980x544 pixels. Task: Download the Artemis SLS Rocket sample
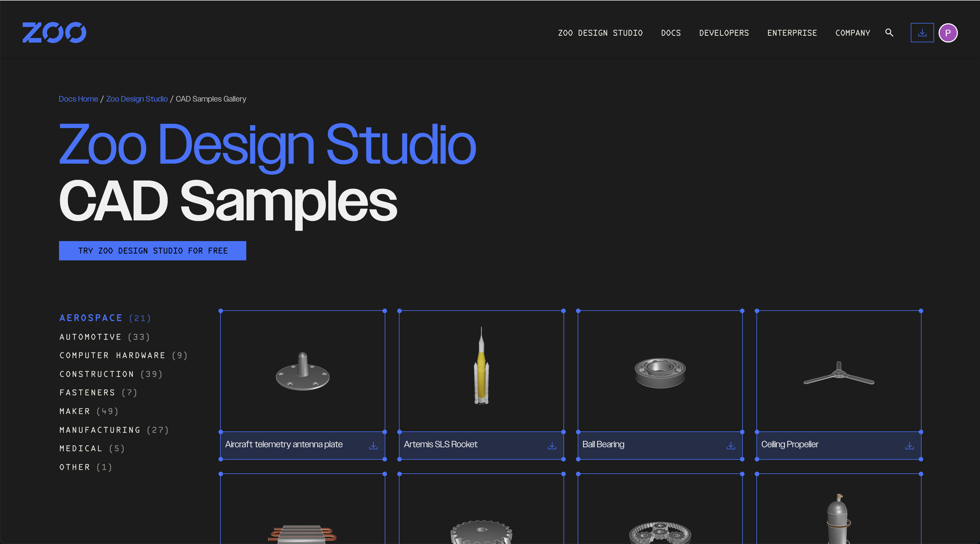point(552,446)
